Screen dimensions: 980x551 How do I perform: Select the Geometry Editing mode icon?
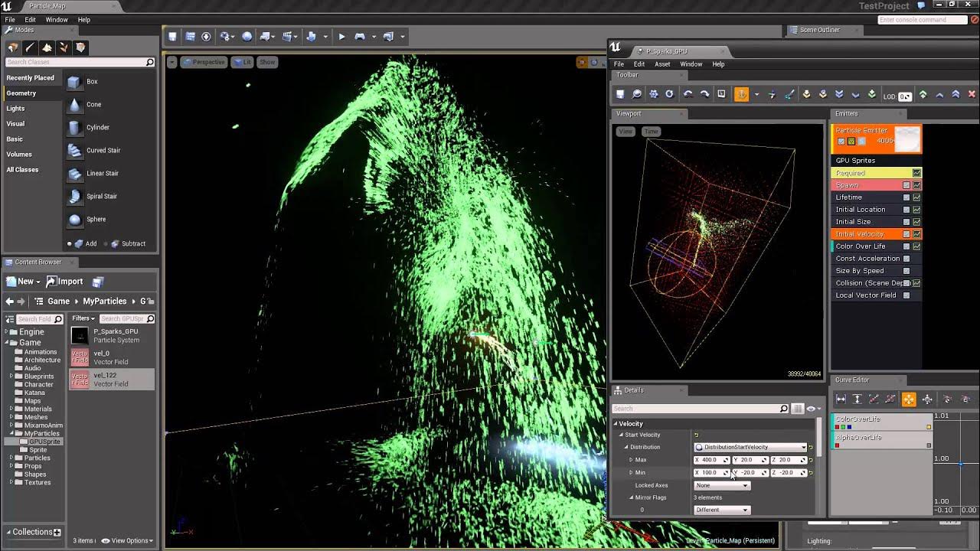pos(80,47)
